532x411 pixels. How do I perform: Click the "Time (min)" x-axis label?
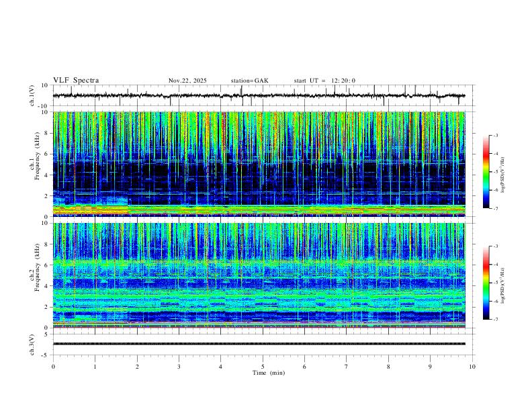click(269, 373)
